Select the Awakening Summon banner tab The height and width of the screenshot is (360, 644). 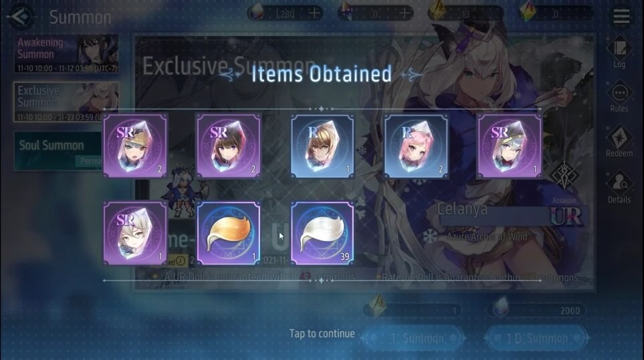click(x=66, y=54)
